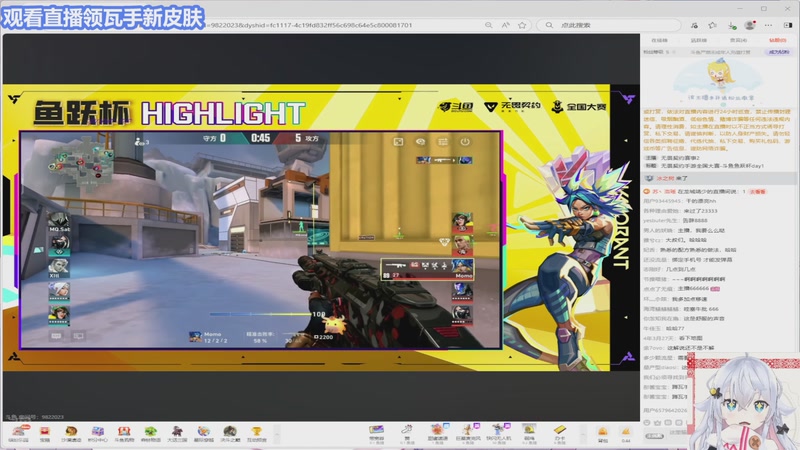The width and height of the screenshot is (800, 450).
Task: Click the purple 成为钻粉 button
Action: (779, 52)
